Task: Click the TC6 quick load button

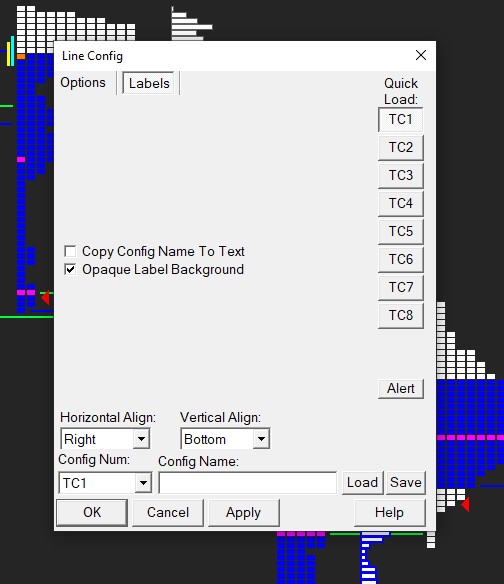Action: (x=401, y=259)
